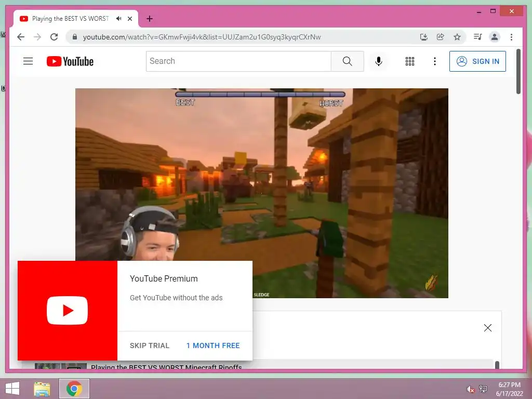Open the YouTube hamburger guide menu
The height and width of the screenshot is (399, 532).
pos(28,61)
